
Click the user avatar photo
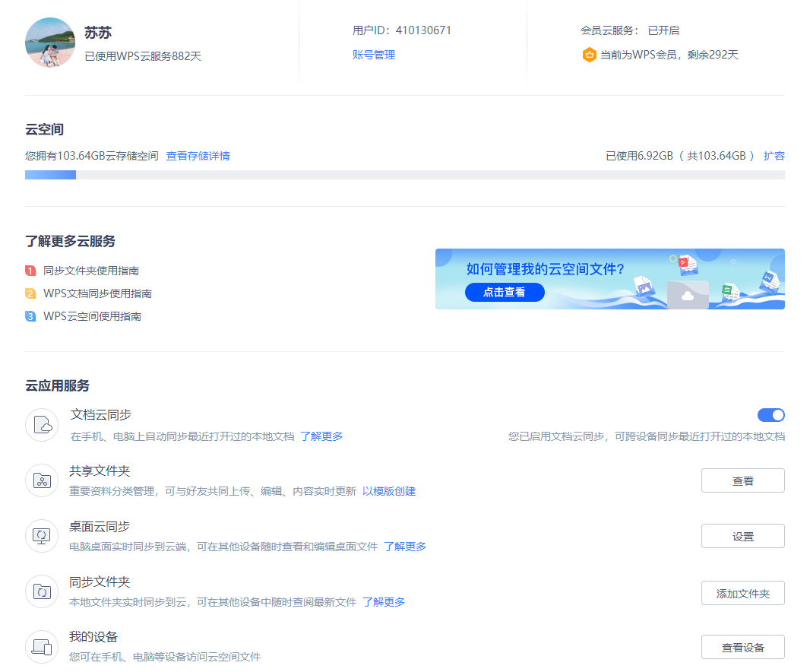(50, 43)
